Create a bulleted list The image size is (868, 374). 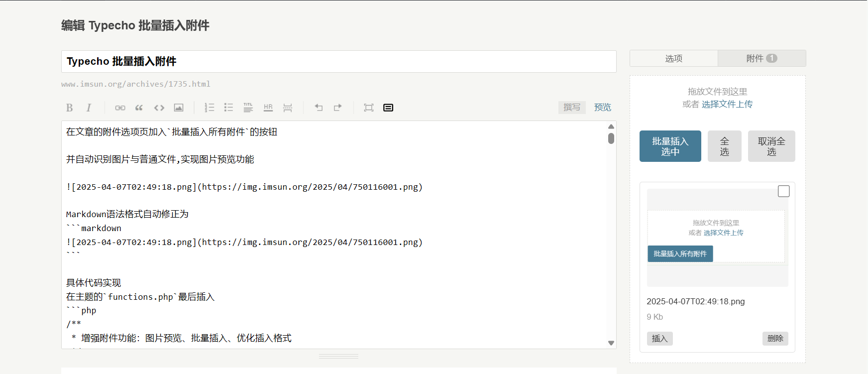pos(228,108)
